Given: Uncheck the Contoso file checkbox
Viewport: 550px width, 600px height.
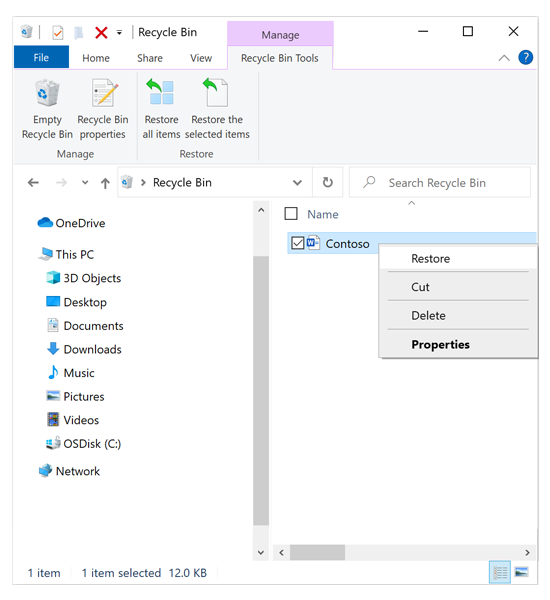Looking at the screenshot, I should point(297,243).
